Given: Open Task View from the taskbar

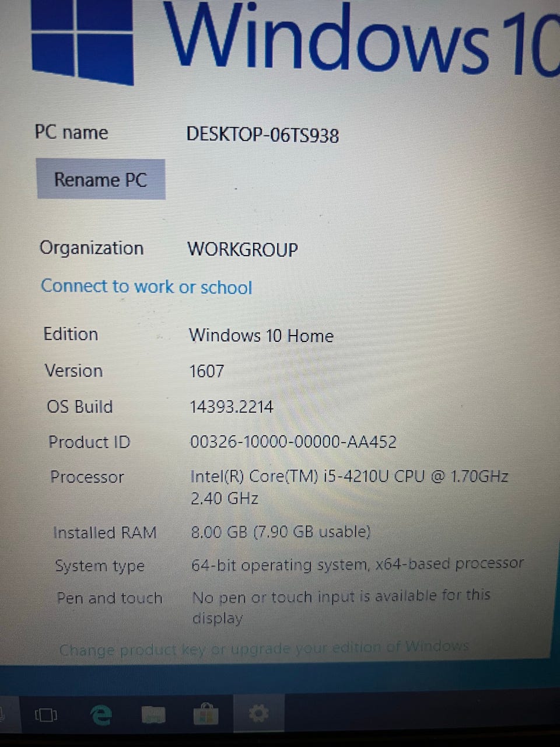Looking at the screenshot, I should [x=46, y=715].
